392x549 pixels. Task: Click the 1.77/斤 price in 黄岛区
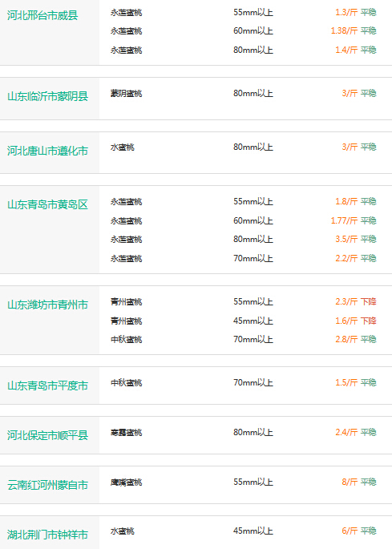pos(344,220)
